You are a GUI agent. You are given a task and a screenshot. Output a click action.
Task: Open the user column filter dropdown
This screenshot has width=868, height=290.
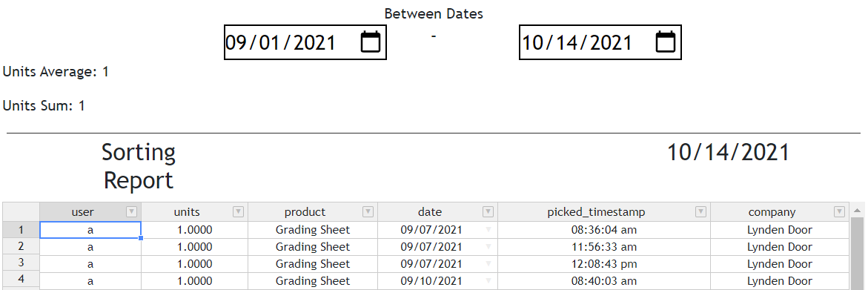pos(131,211)
